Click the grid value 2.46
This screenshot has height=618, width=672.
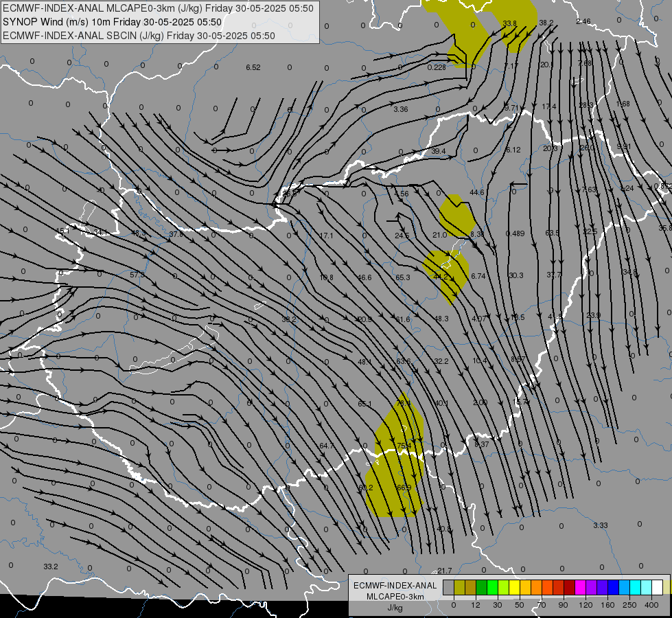[x=583, y=21]
